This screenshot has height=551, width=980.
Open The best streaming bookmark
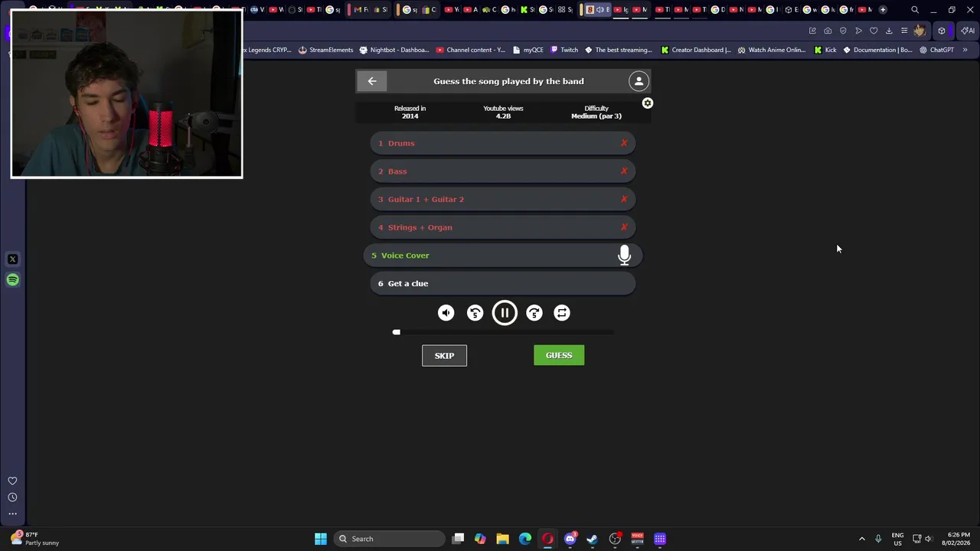click(618, 50)
